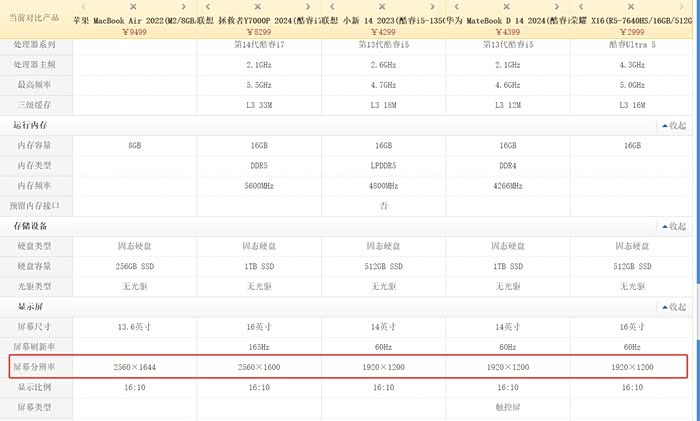Image resolution: width=700 pixels, height=421 pixels.
Task: Open the 联想 拯救者Y7000P 2024 product link
Action: (259, 21)
